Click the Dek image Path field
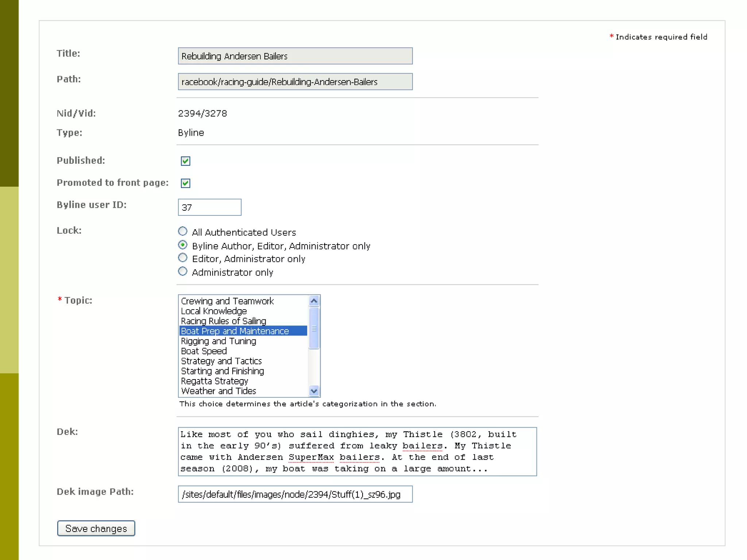Viewport: 747px width, 560px height. (295, 494)
